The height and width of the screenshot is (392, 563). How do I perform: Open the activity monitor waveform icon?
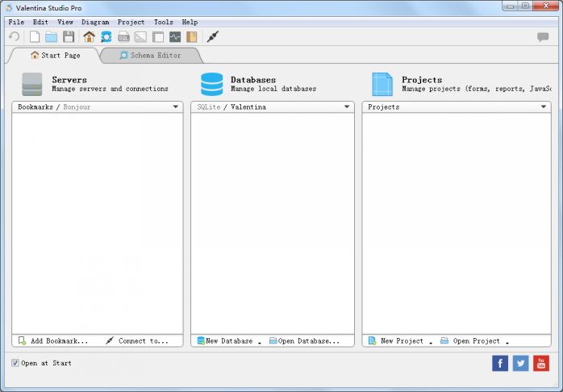coord(175,36)
